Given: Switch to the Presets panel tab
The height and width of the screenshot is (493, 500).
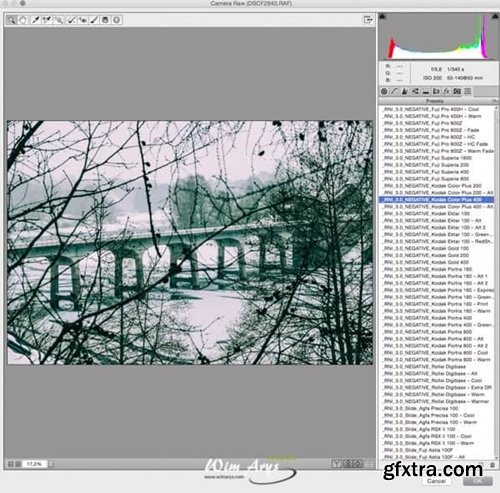Looking at the screenshot, I should (468, 91).
